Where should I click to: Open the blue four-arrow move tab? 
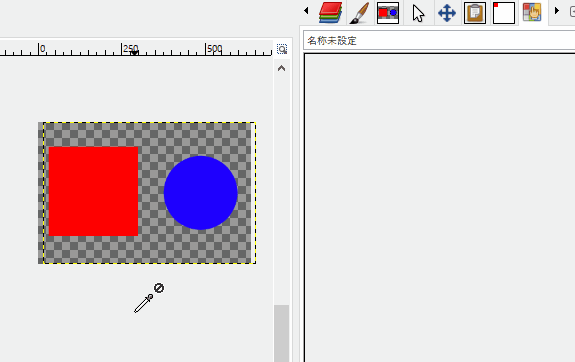447,13
